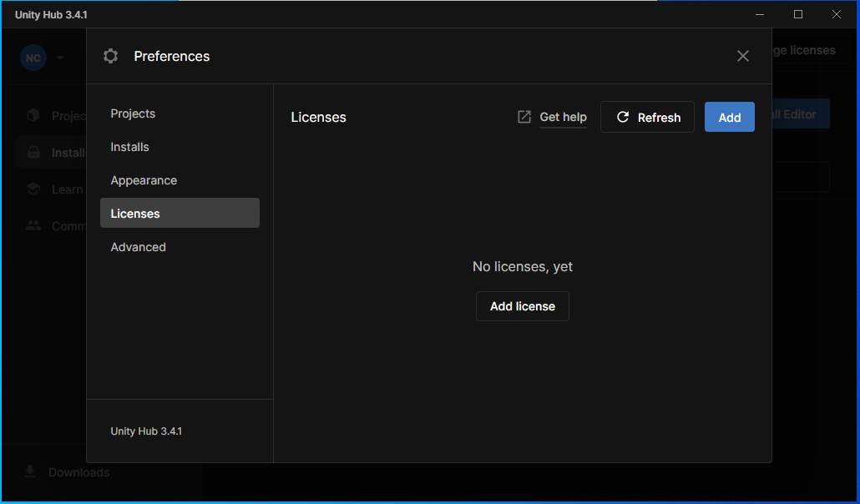Click the 'No licenses, yet' message

(522, 266)
